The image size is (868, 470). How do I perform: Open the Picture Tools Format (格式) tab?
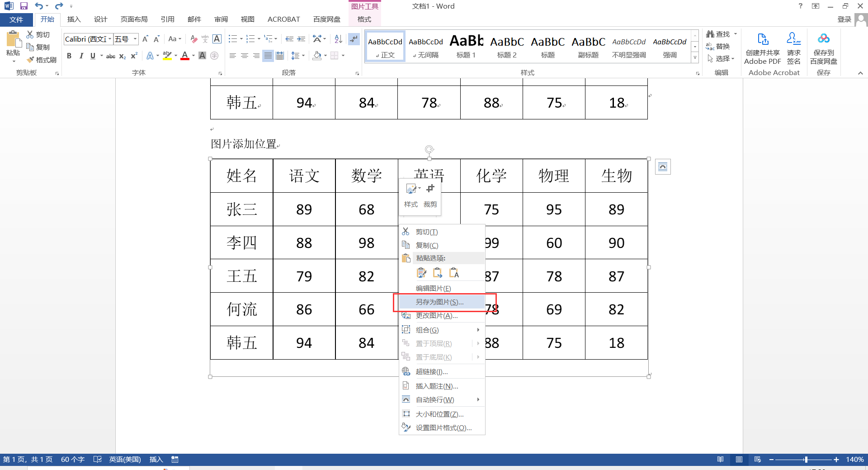point(364,19)
